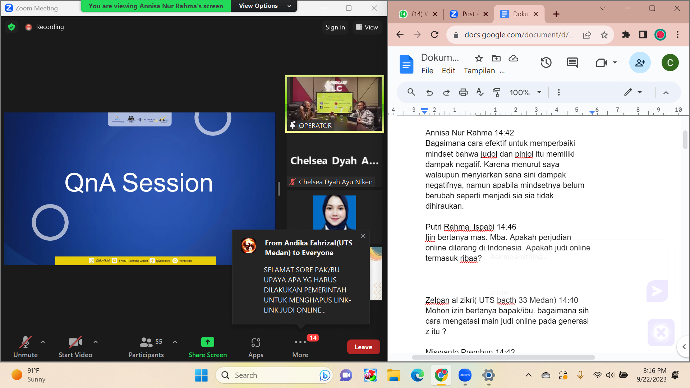Select the OPERATOR video thumbnail
Screen dimensions: 690x388
click(334, 104)
